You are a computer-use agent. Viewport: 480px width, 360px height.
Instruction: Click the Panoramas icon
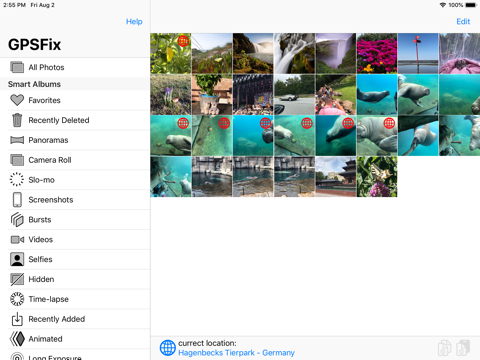coord(17,140)
